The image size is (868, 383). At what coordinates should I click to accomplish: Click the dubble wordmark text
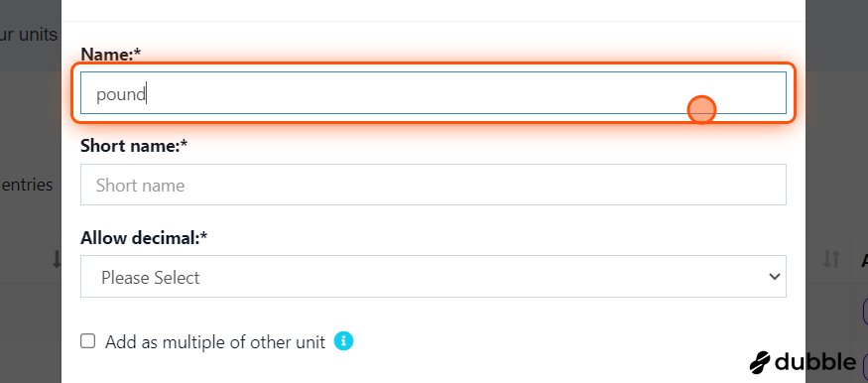[x=815, y=362]
